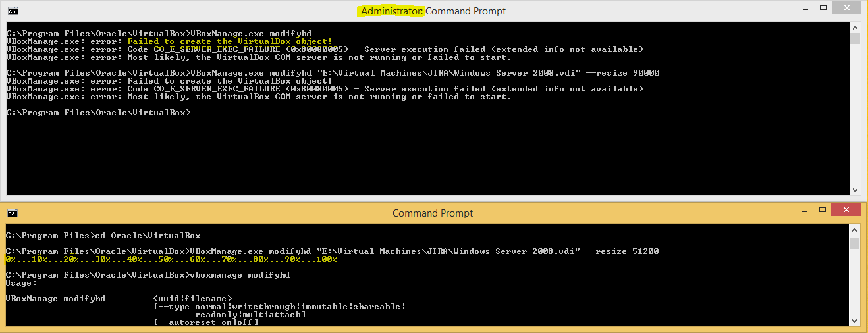Focus the lower Command Prompt title bar
The image size is (868, 333).
433,213
